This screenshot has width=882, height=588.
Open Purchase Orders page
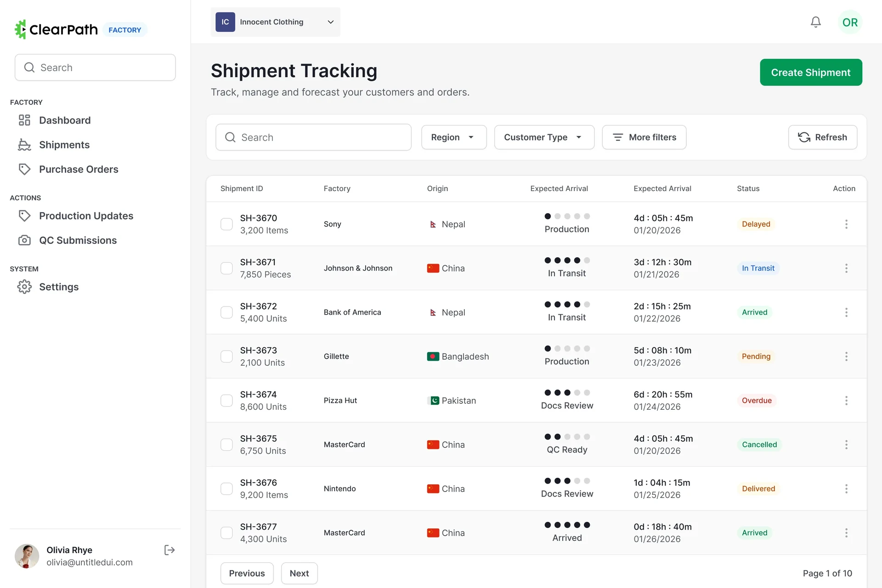79,169
